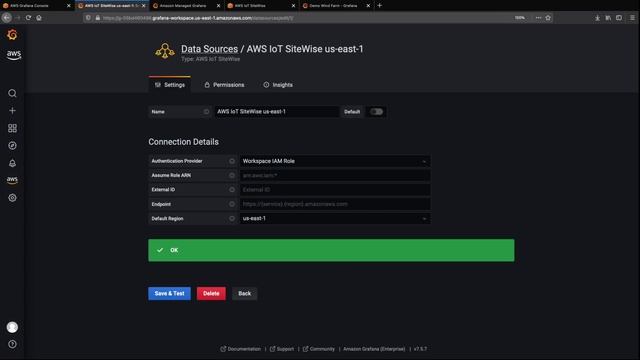Close the Demo Wind Farm browser tab

pyautogui.click(x=369, y=6)
